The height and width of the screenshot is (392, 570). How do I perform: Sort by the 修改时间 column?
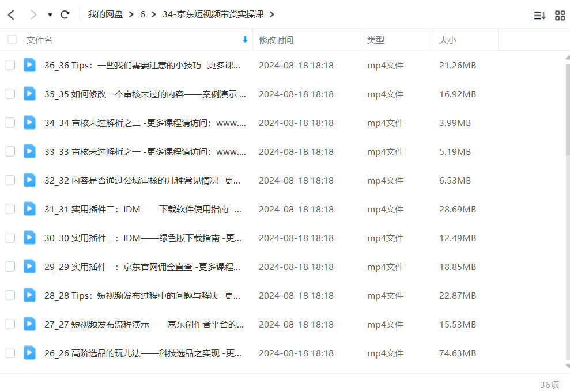coord(276,40)
